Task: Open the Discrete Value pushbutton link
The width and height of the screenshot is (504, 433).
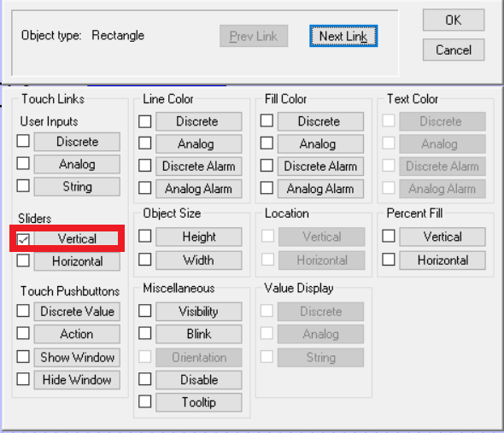Action: (x=77, y=312)
